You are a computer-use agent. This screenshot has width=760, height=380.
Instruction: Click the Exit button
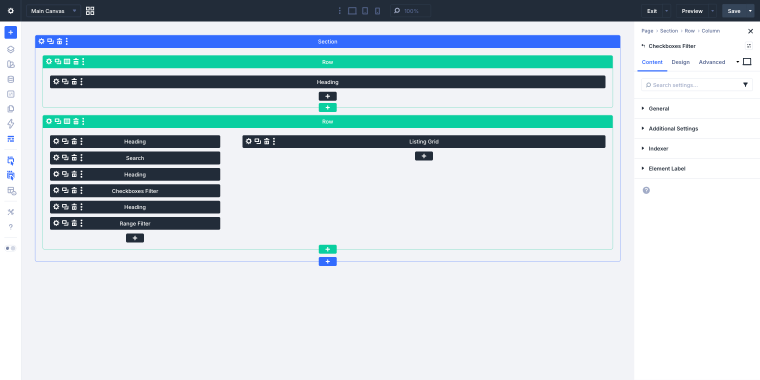[652, 11]
